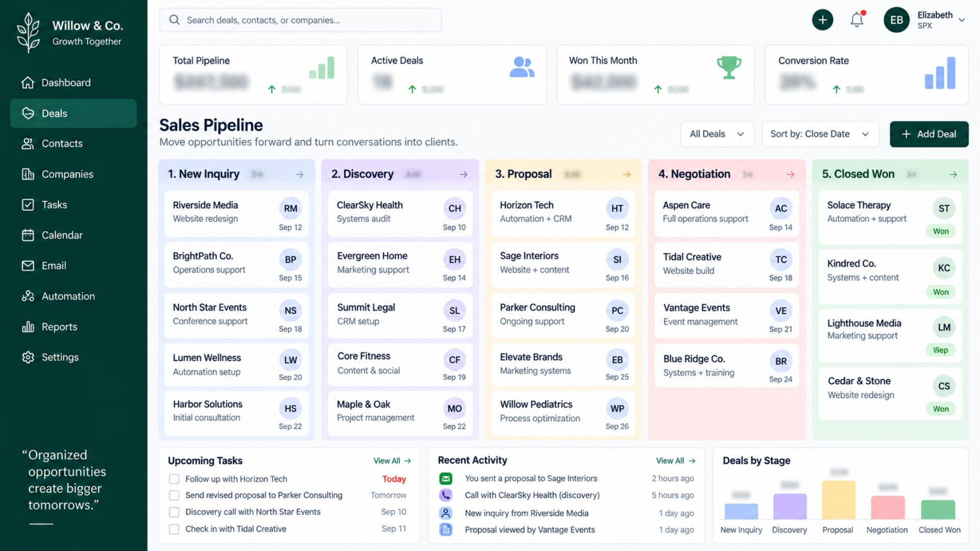The height and width of the screenshot is (551, 980).
Task: Check off Follow up with Horizon Tech
Action: [174, 479]
